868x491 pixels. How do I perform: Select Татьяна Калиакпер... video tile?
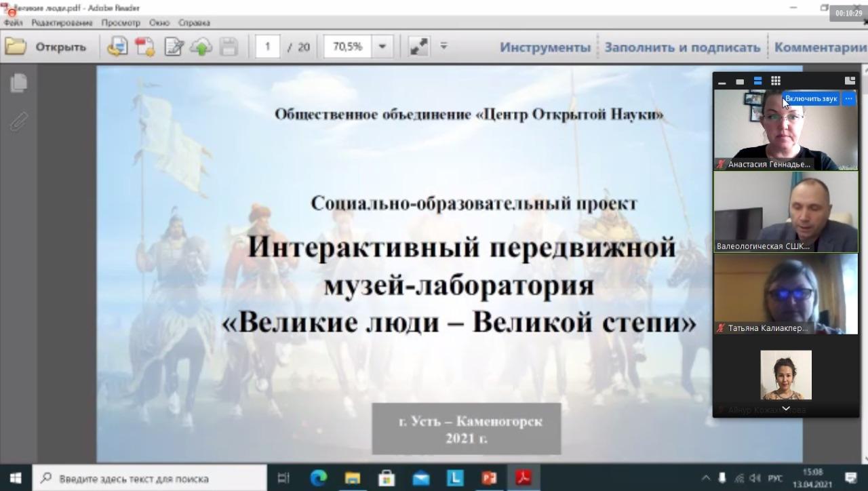[785, 294]
